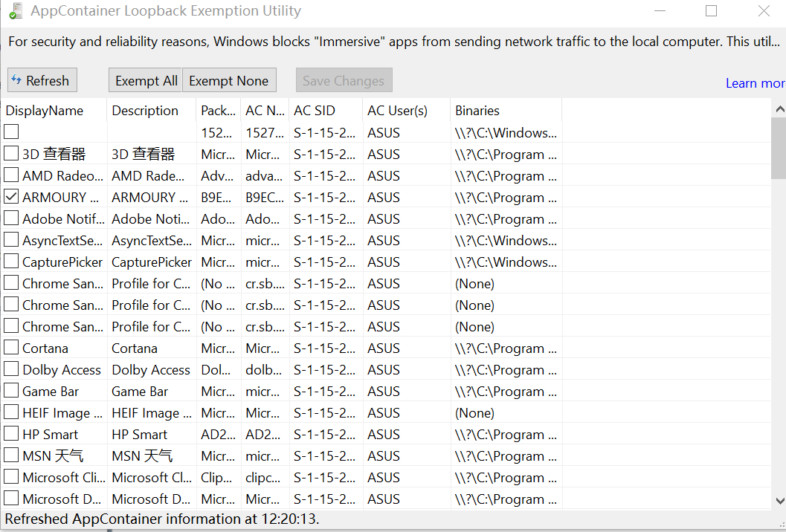Sort list by AC User(s) column
Viewport: 786px width, 532px height.
(397, 111)
